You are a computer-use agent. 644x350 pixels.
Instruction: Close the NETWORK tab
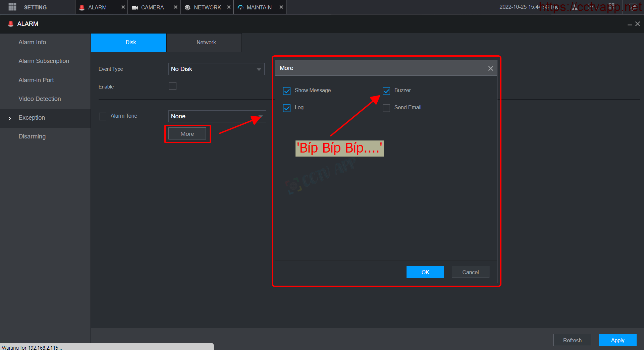pyautogui.click(x=229, y=7)
